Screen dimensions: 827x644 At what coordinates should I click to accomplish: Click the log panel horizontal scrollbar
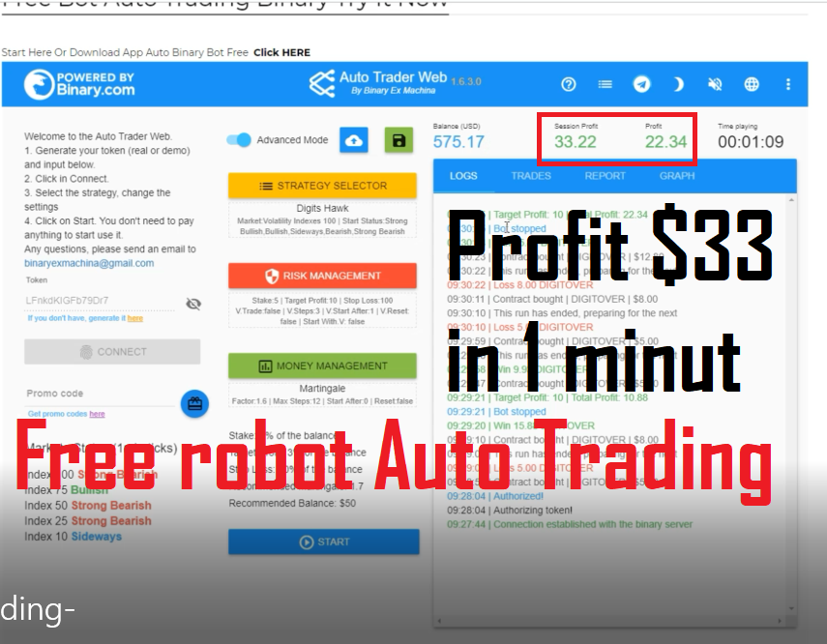click(x=609, y=621)
